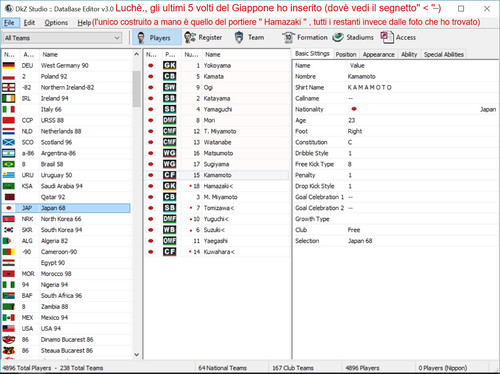This screenshot has width=500, height=374.
Task: Open the Players section in toolbar
Action: point(157,38)
